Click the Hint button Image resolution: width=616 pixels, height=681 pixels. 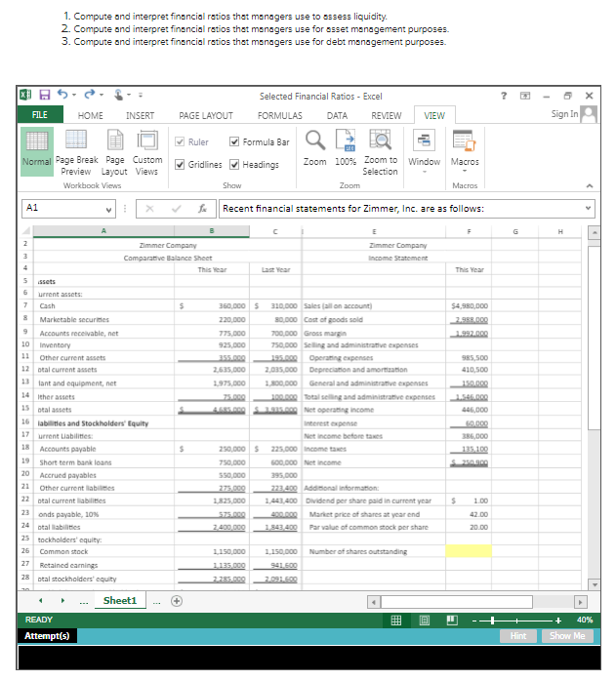(x=518, y=636)
